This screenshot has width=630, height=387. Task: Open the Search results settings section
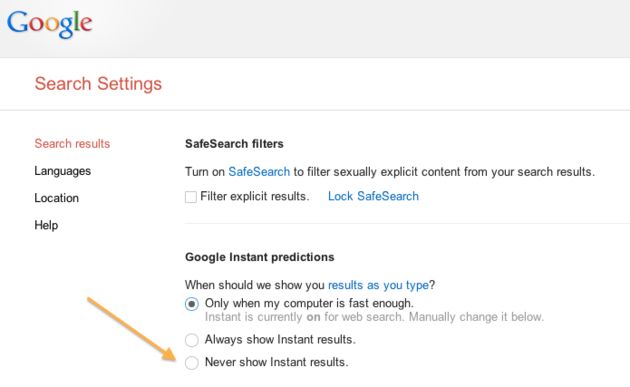(72, 143)
